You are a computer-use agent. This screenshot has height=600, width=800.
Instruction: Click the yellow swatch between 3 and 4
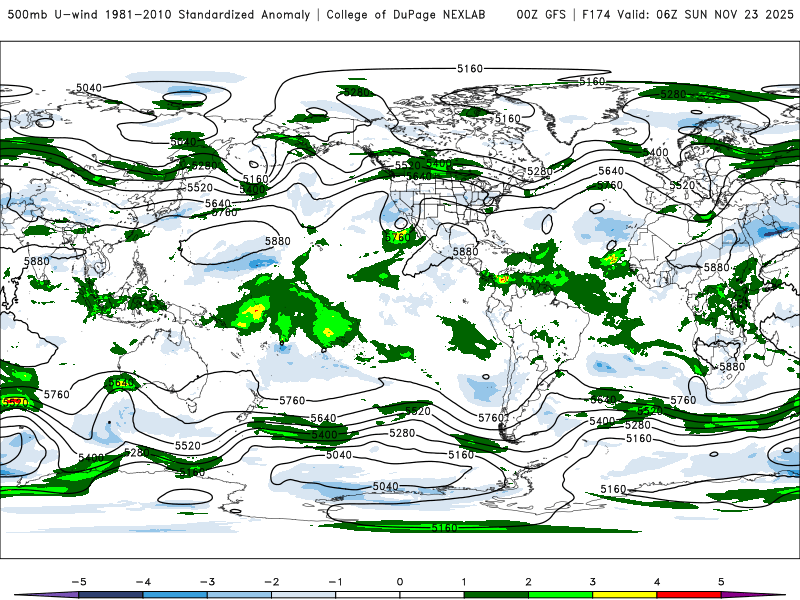coord(624,595)
